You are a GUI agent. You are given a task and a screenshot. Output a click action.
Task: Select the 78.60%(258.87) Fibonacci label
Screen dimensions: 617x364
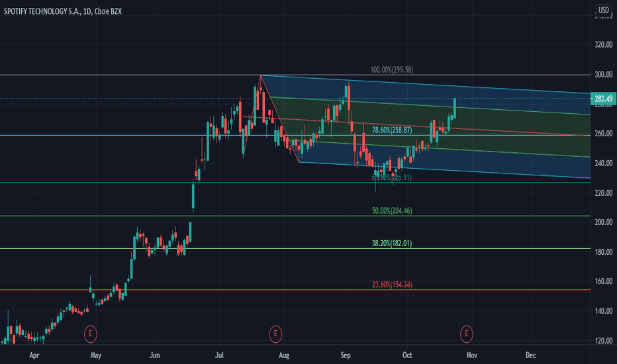[392, 130]
